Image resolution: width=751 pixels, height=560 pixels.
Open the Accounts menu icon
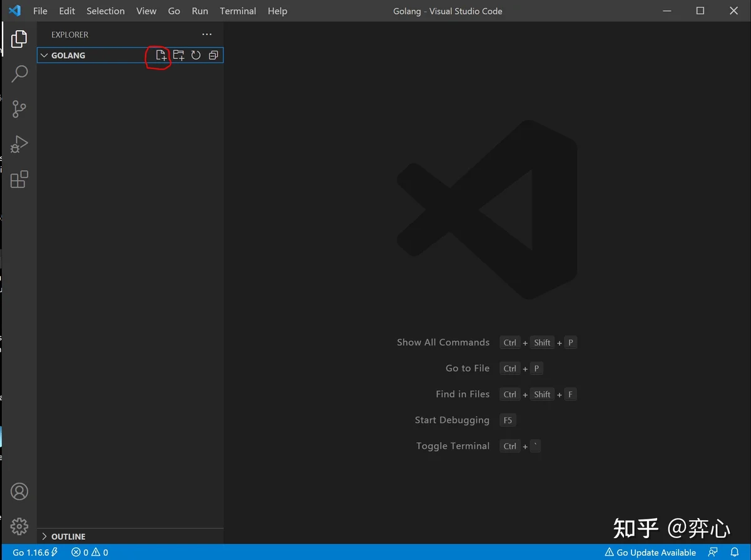(x=19, y=491)
